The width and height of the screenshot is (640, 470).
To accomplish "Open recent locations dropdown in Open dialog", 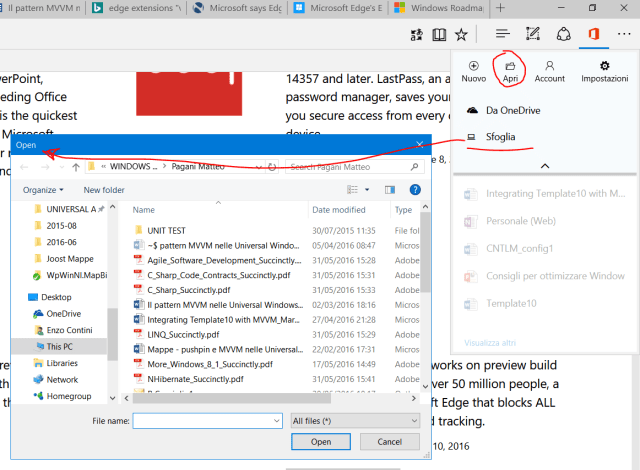I will coord(62,167).
